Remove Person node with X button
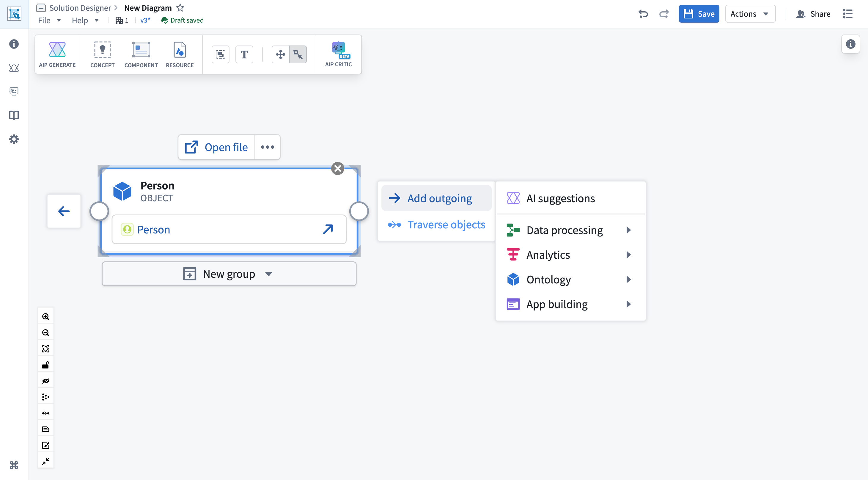Image resolution: width=868 pixels, height=480 pixels. pos(338,168)
